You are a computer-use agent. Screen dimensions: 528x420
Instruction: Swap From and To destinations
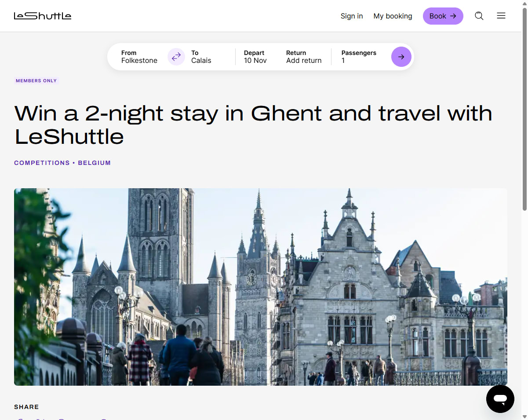pos(176,57)
